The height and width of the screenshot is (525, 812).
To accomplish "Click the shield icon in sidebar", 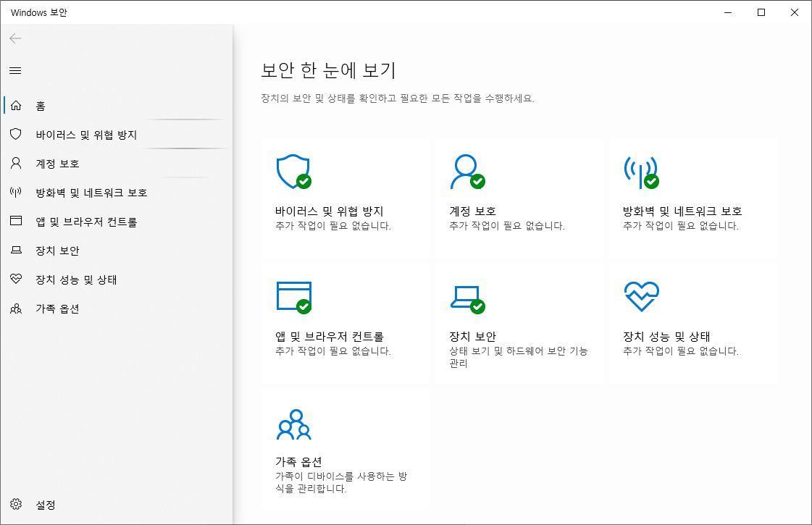I will pyautogui.click(x=16, y=135).
